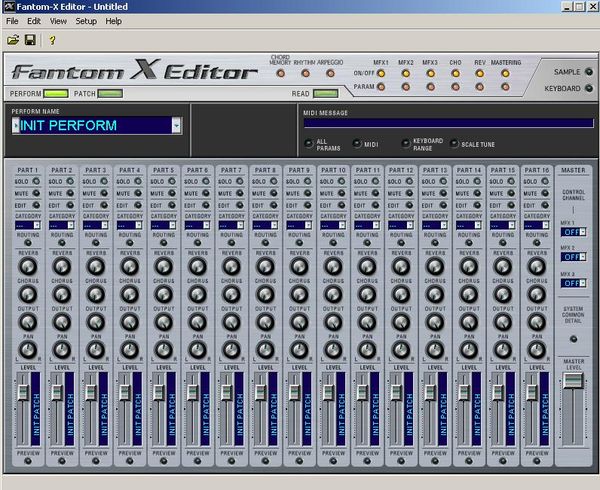This screenshot has height=490, width=600.
Task: Open the Setup menu
Action: click(x=86, y=21)
